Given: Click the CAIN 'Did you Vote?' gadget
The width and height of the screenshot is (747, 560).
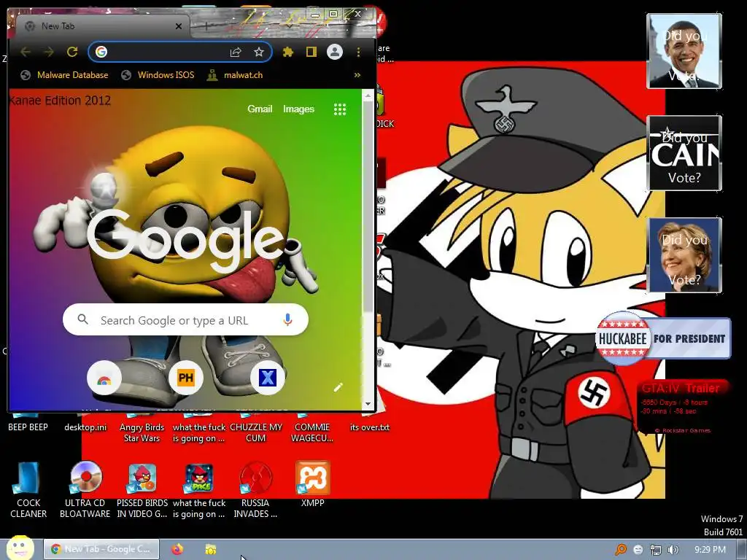Looking at the screenshot, I should click(x=684, y=153).
